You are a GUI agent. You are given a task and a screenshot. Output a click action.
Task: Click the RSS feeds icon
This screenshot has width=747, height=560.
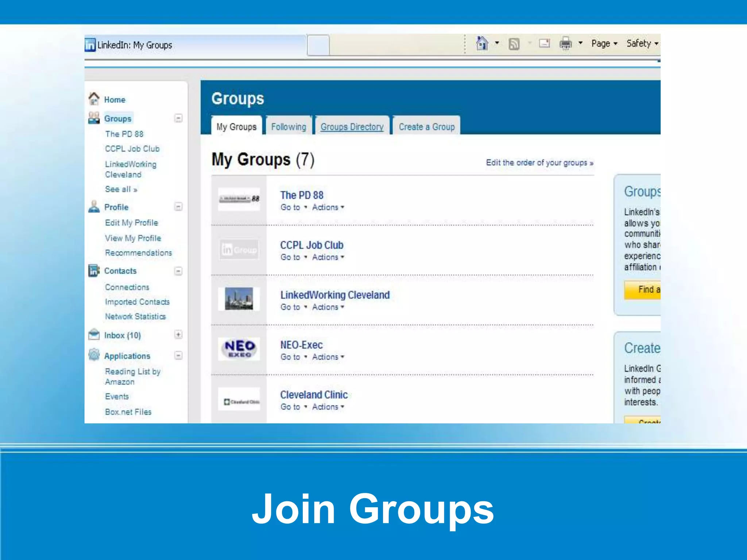pos(514,44)
